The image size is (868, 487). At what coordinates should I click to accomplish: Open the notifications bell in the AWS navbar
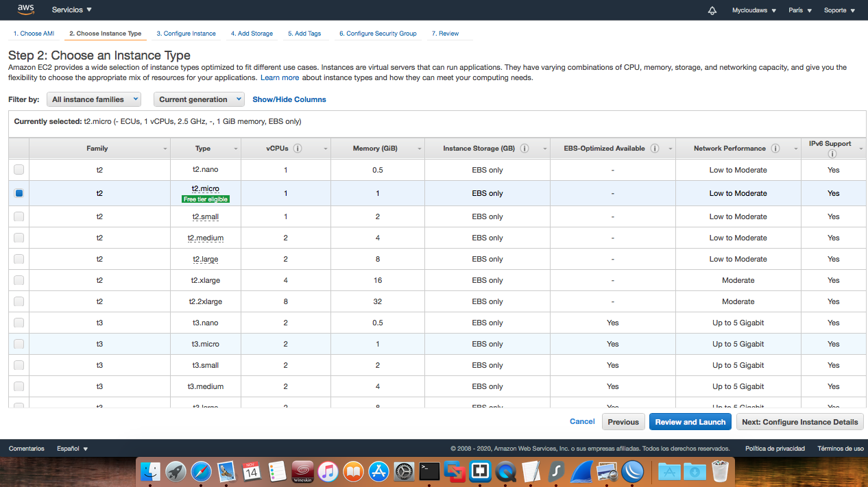pyautogui.click(x=712, y=10)
